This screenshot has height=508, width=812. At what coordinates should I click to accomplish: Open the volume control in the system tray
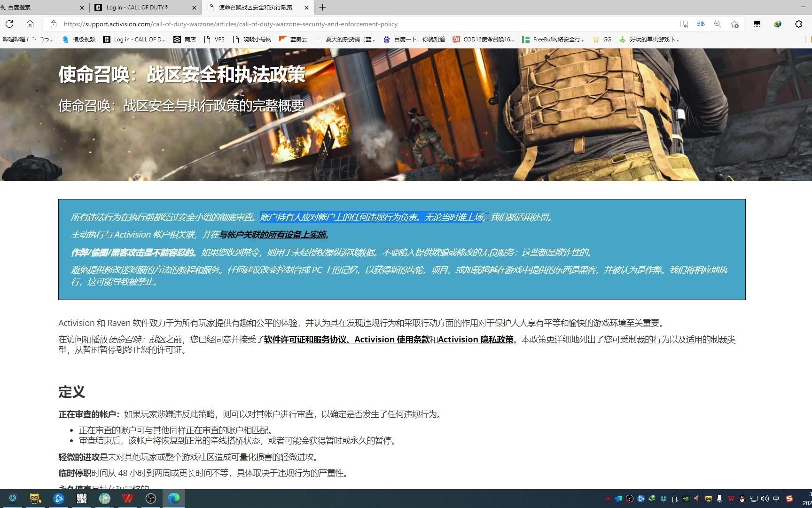[765, 499]
